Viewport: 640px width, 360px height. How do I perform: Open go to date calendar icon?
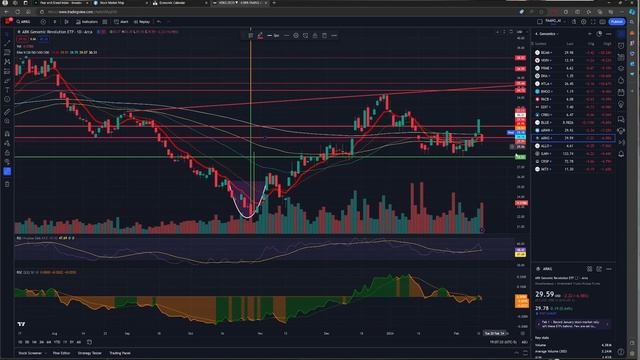pyautogui.click(x=89, y=342)
